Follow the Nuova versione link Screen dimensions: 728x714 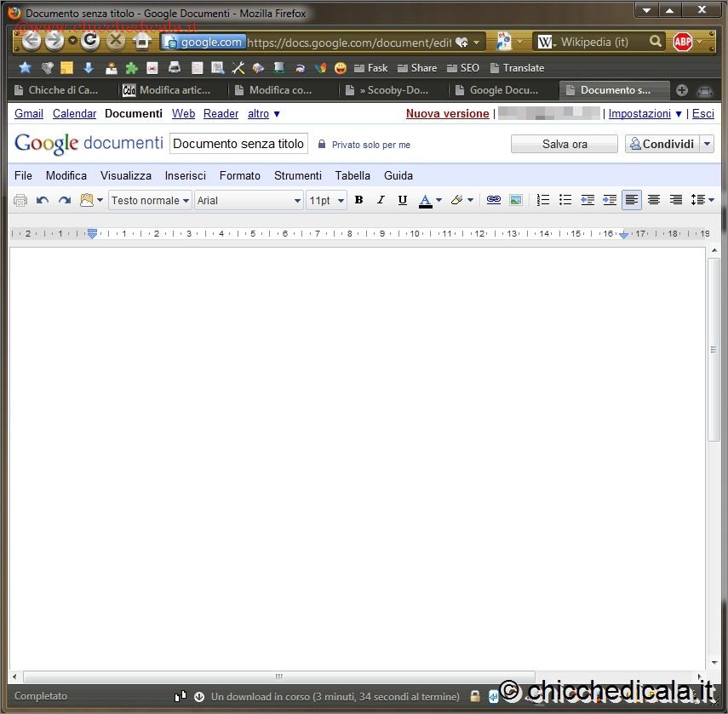tap(447, 113)
